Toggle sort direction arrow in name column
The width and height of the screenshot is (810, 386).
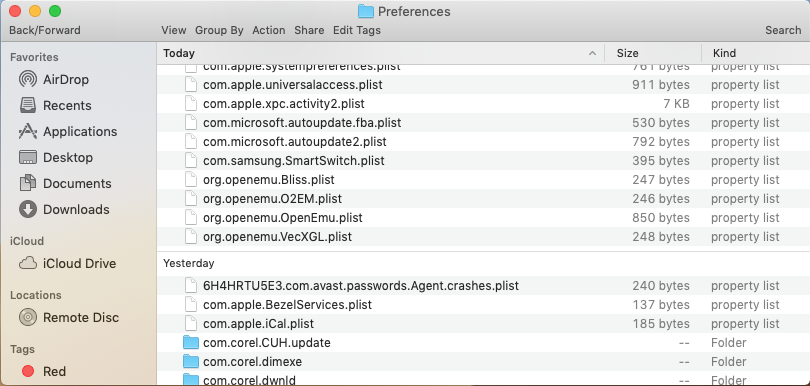[593, 53]
